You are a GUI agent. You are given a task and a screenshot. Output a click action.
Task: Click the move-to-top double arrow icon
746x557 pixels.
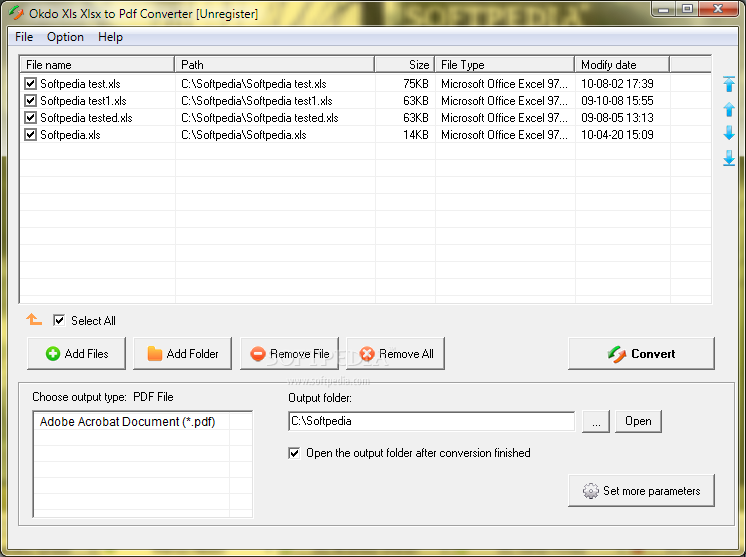click(x=729, y=84)
